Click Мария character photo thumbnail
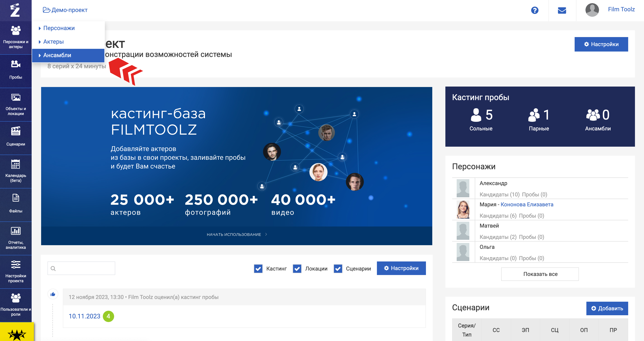Viewport: 644px width, 341px height. point(463,209)
